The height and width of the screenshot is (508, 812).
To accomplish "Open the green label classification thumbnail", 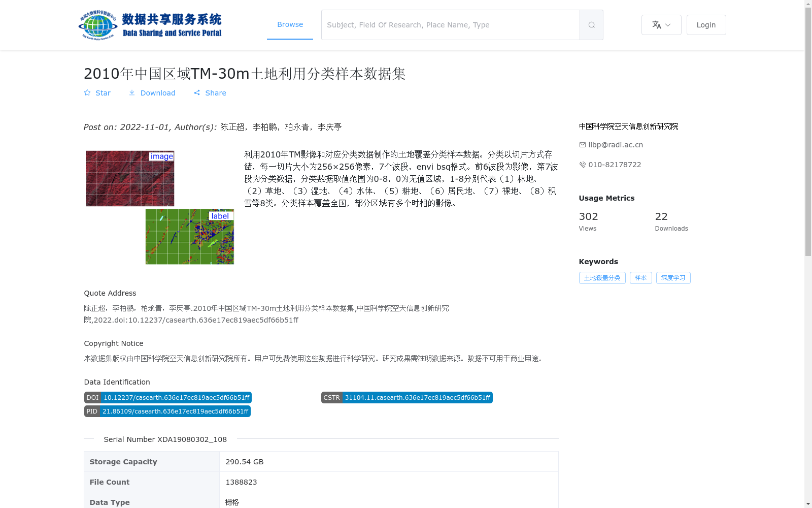I will pos(190,237).
